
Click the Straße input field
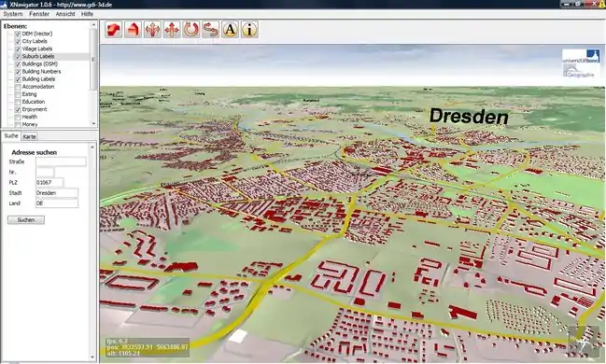point(61,161)
